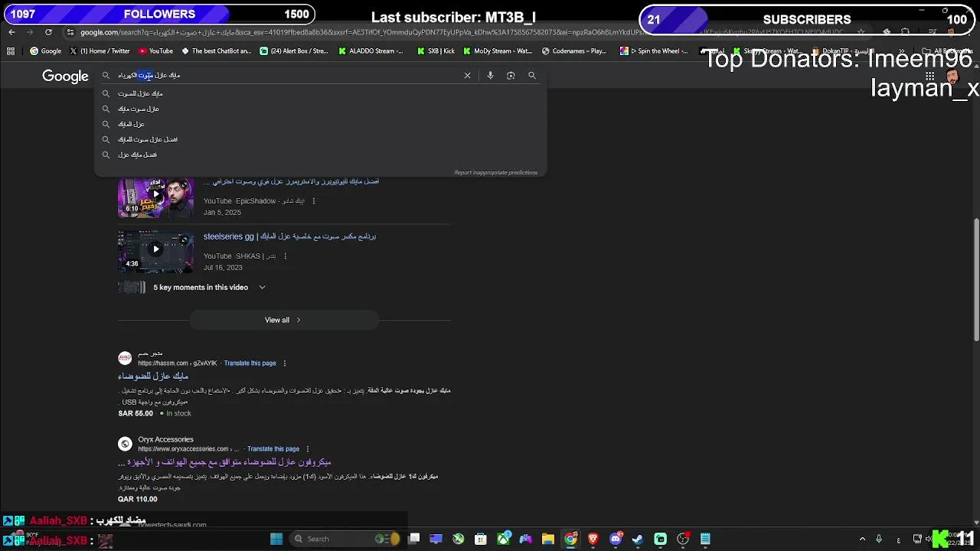Start voice search with microphone icon
The image size is (980, 551).
(x=490, y=76)
